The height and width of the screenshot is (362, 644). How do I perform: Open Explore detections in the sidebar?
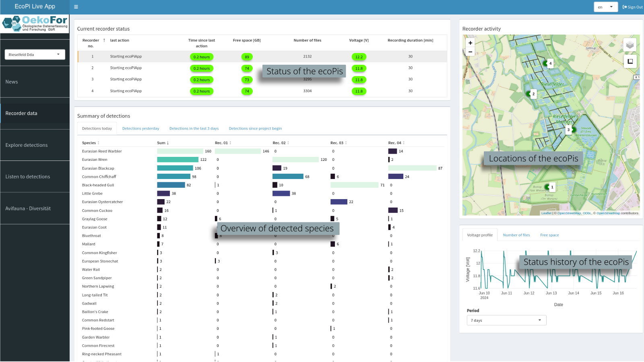pos(27,145)
